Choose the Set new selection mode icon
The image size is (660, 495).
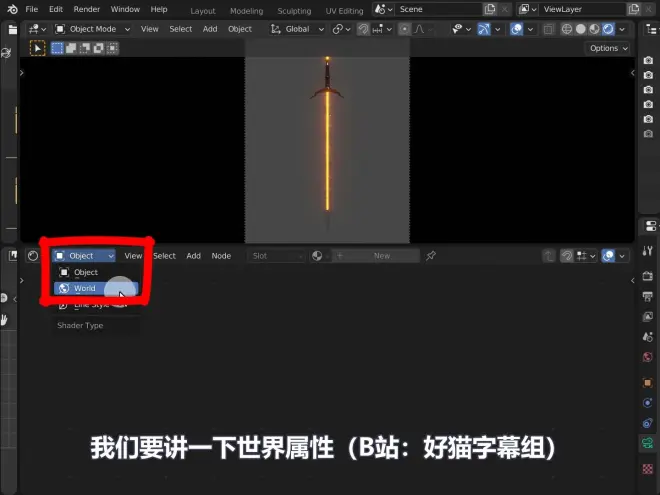click(x=57, y=48)
